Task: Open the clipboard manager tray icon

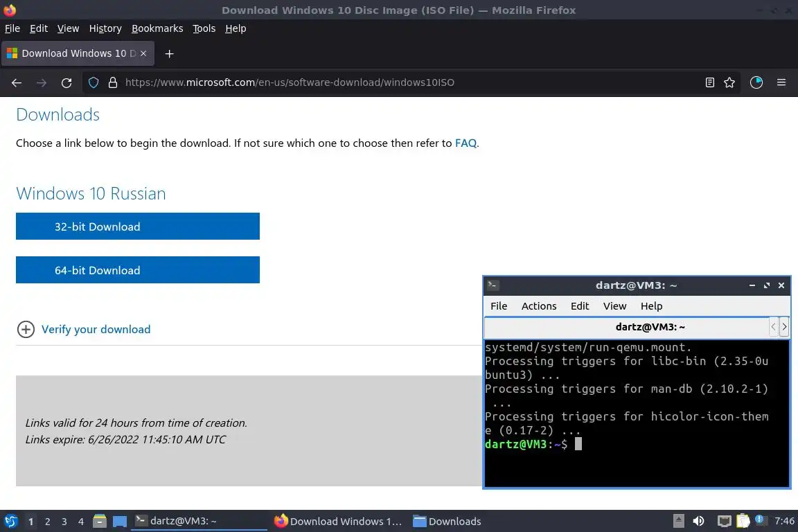Action: (743, 521)
